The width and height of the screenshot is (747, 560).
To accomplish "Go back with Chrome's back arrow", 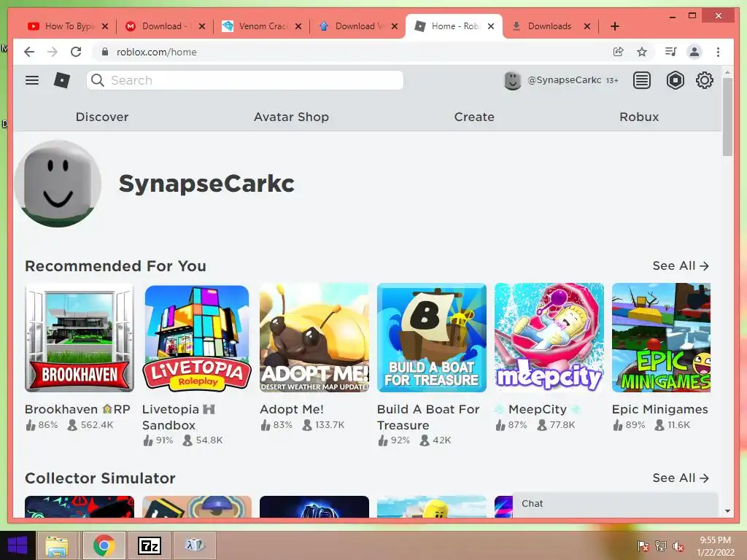I will 29,52.
